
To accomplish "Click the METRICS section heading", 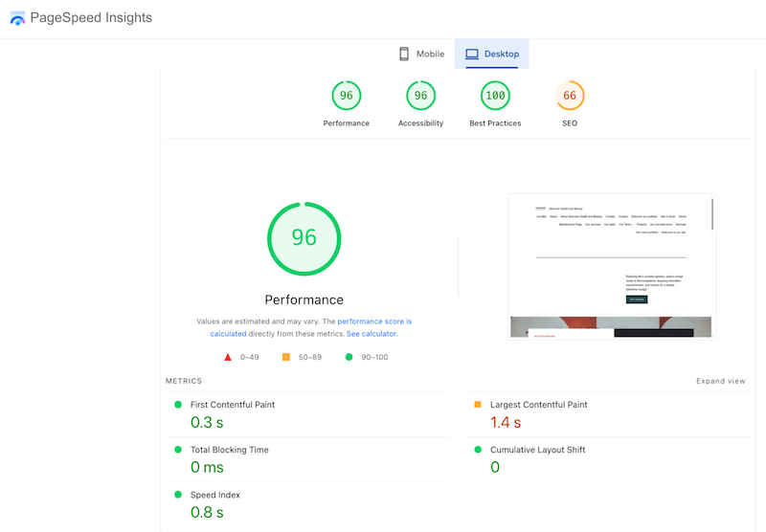I will 184,381.
